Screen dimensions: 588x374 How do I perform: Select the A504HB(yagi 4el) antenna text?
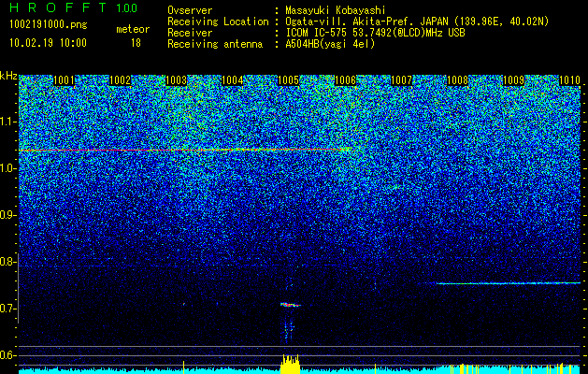pos(330,44)
